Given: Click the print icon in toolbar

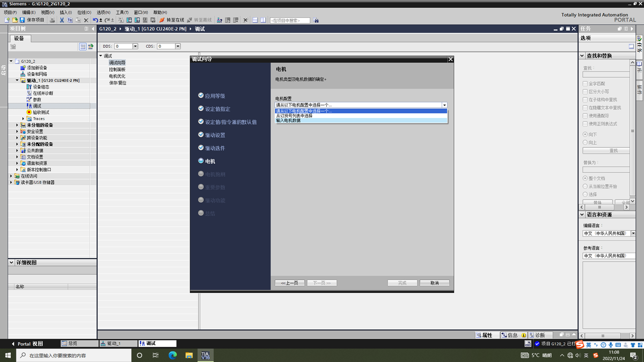Looking at the screenshot, I should (x=52, y=20).
